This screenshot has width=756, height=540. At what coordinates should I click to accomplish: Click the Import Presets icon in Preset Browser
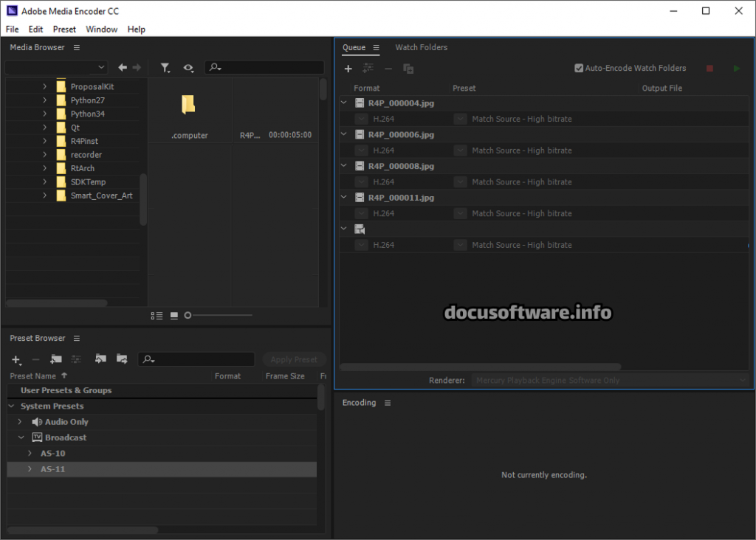[x=101, y=359]
